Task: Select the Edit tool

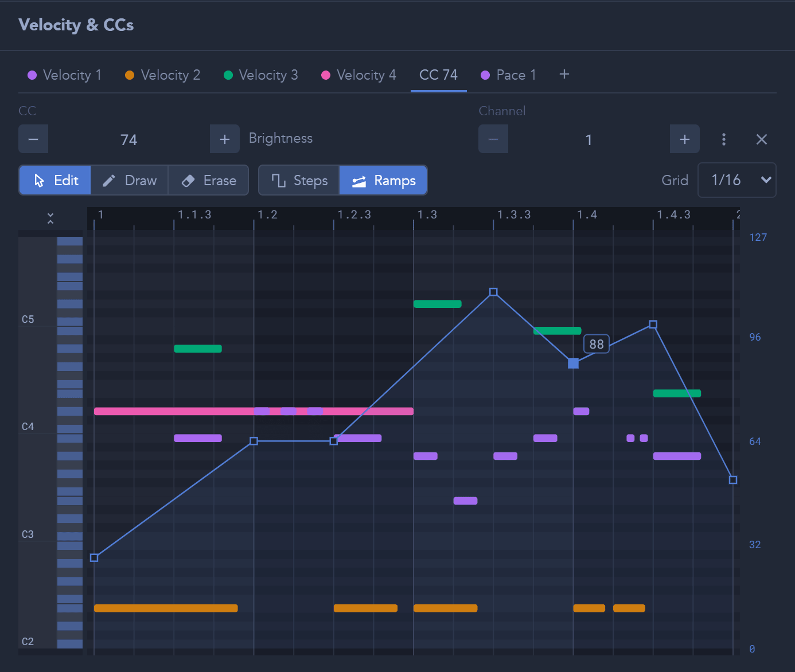Action: 55,181
